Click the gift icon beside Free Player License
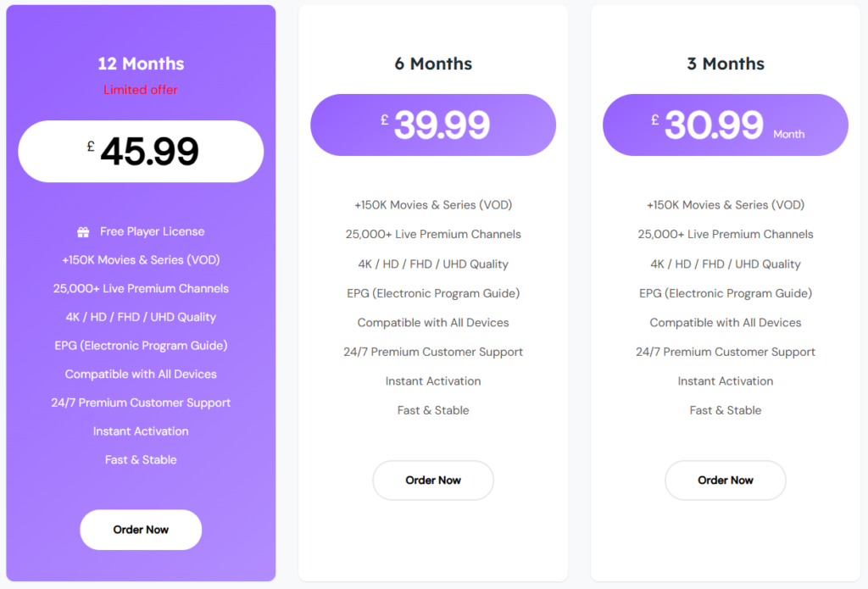The width and height of the screenshot is (868, 589). (83, 231)
